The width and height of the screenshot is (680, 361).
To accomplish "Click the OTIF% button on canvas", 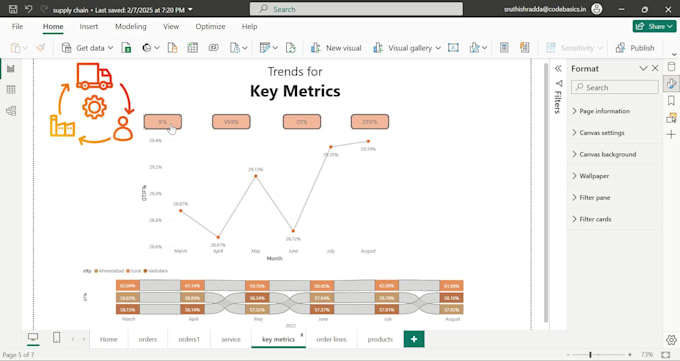I will pyautogui.click(x=370, y=122).
